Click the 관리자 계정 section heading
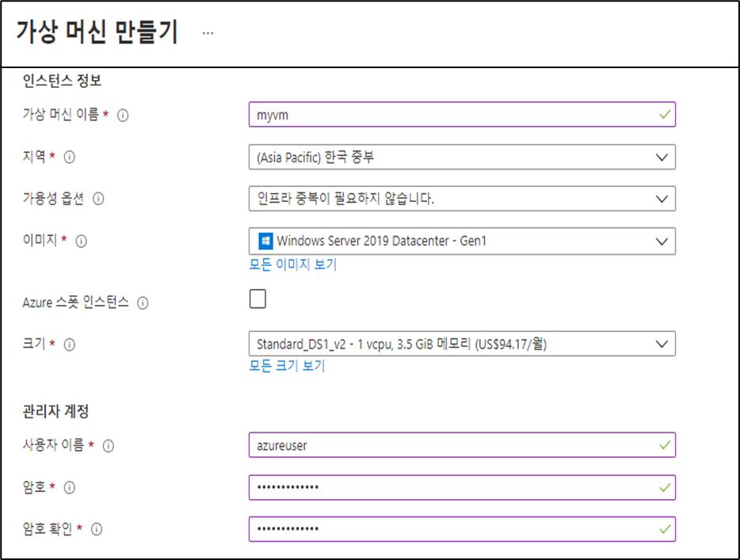Image resolution: width=740 pixels, height=560 pixels. click(55, 411)
